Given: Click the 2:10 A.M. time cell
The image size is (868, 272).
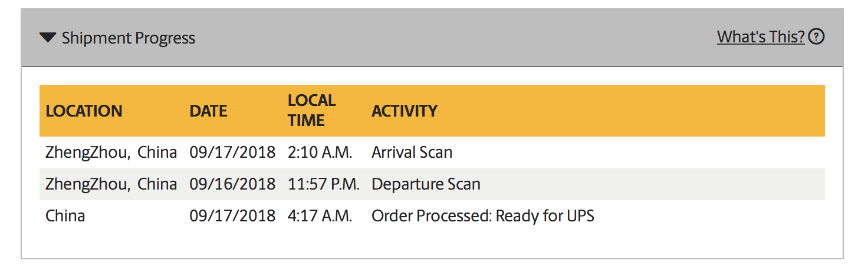Looking at the screenshot, I should tap(320, 152).
